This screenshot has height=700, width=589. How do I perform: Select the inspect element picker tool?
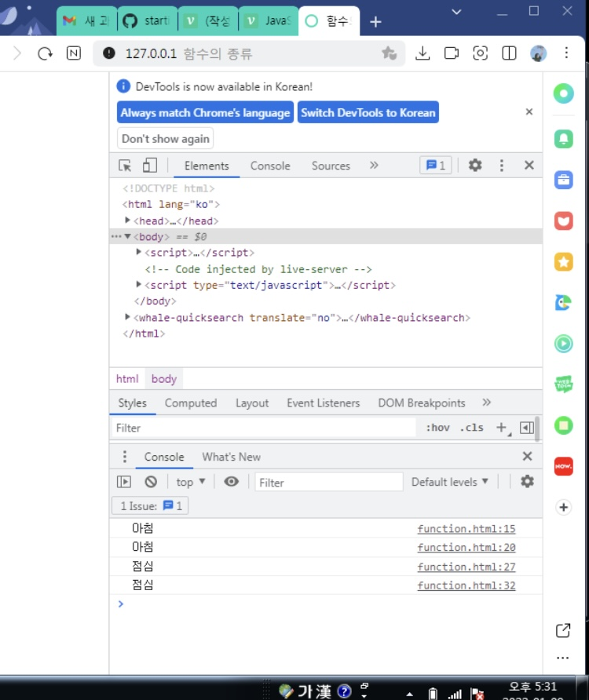coord(125,166)
